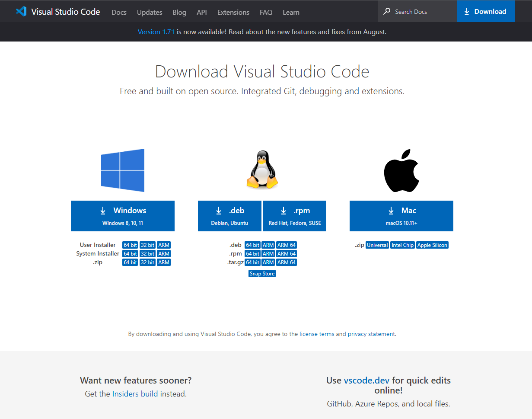Choose ARM 64 for the .rpm package
Viewport: 532px width, 419px height.
pyautogui.click(x=286, y=253)
